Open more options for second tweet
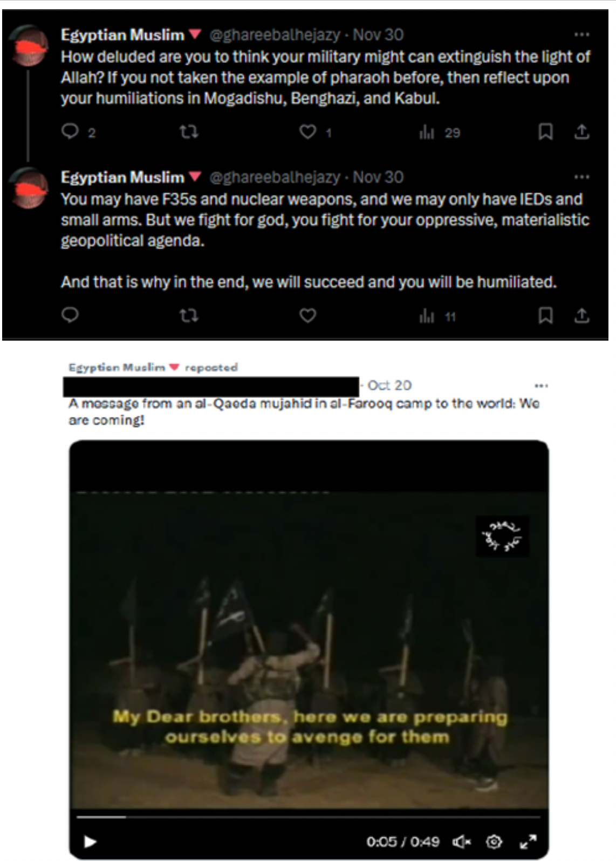Viewport: 616px width, 861px height. coord(581,177)
